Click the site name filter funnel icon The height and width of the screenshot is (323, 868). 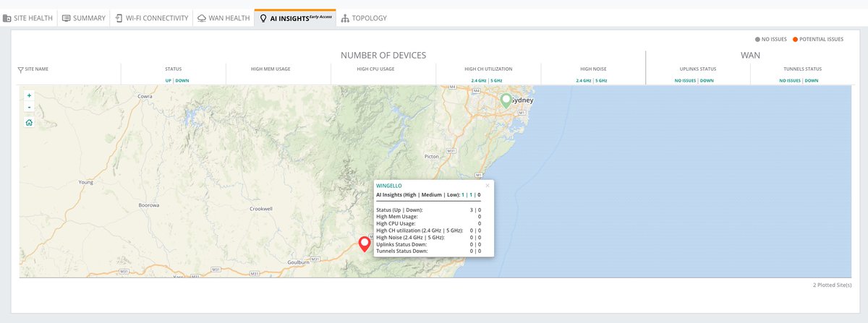[20, 69]
